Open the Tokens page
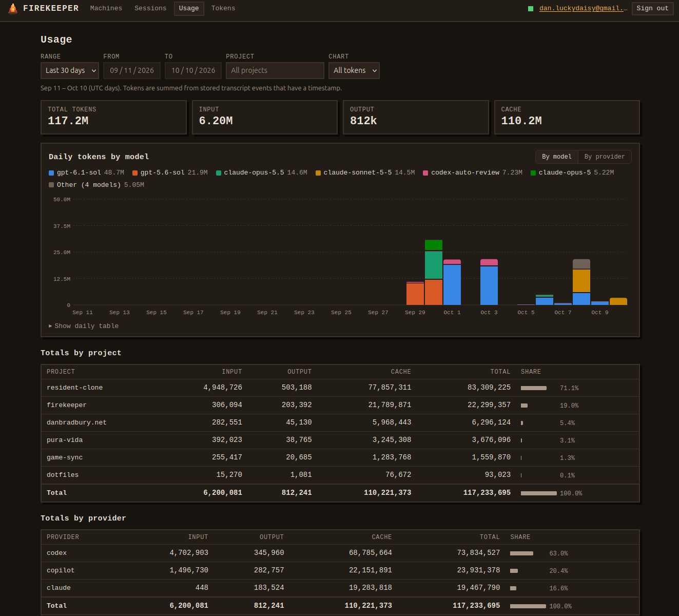This screenshot has height=616, width=679. tap(223, 8)
